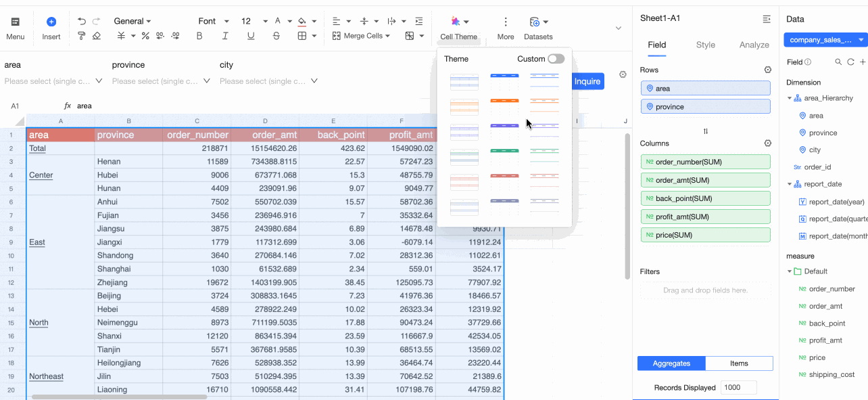This screenshot has height=400, width=868.
Task: Apply percent number format
Action: coord(145,36)
